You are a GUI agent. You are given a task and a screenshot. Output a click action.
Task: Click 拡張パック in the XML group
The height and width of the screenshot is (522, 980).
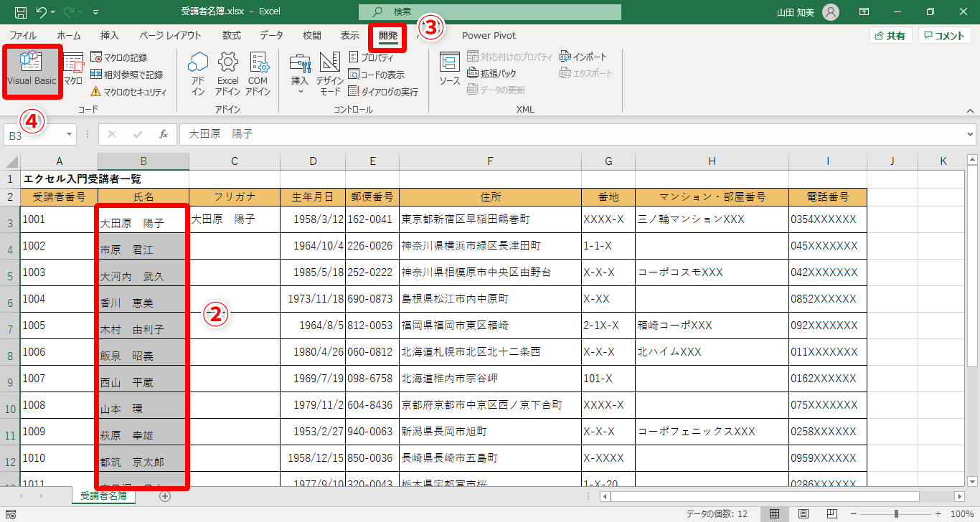click(491, 73)
